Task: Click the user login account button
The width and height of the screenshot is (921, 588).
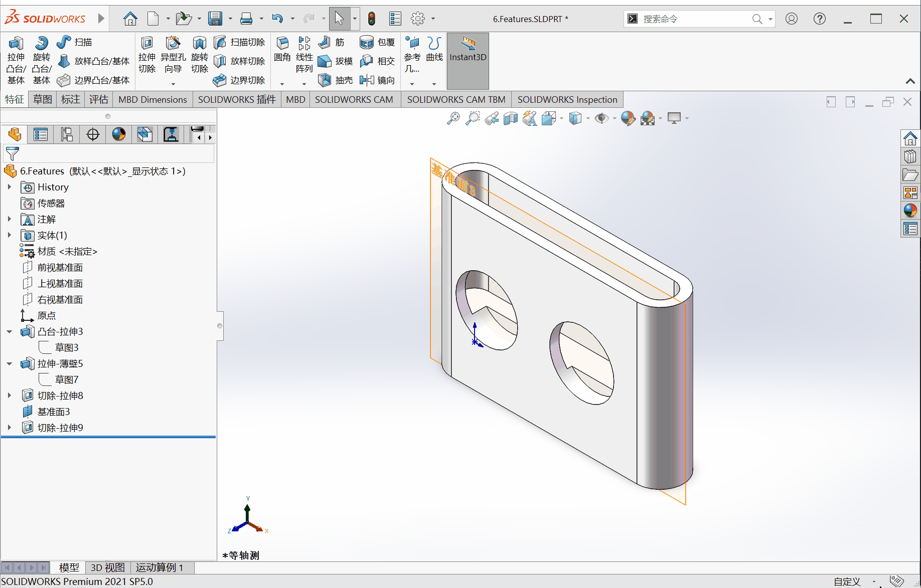Action: pos(792,19)
